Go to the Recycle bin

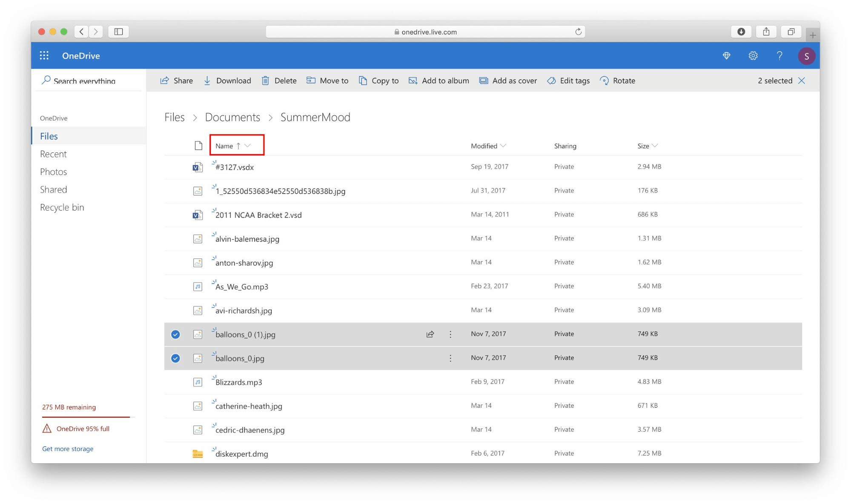62,207
